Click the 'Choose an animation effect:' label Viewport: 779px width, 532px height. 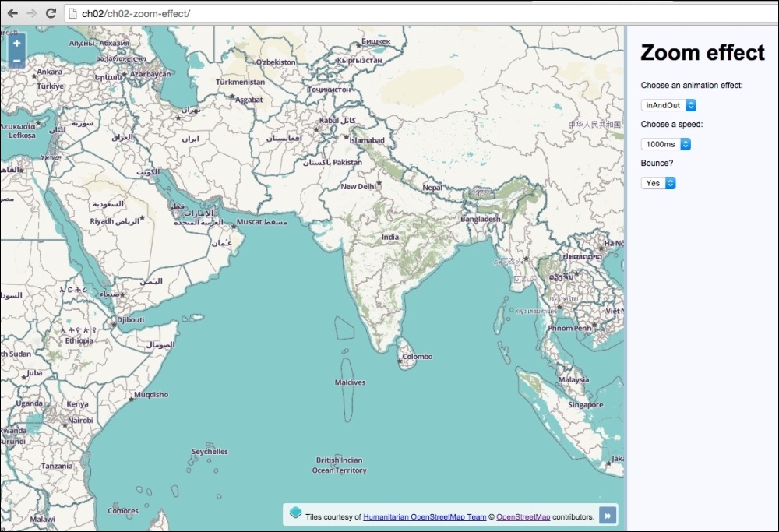[x=692, y=86]
